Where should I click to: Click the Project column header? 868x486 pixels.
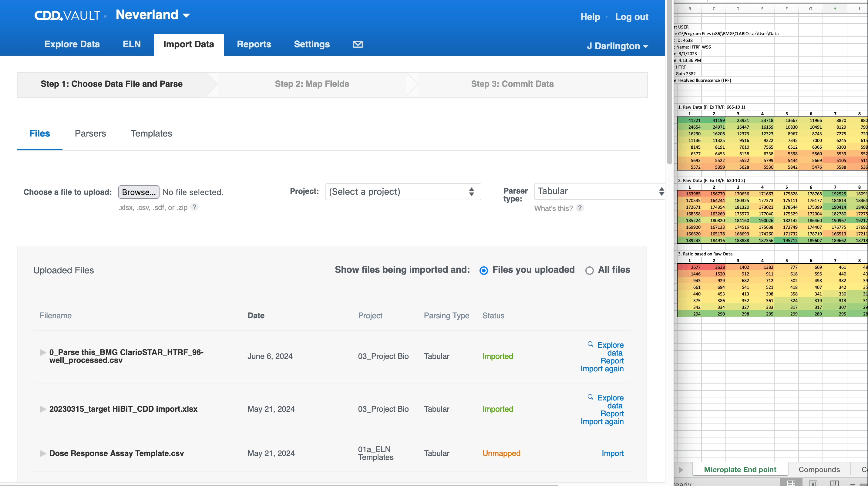point(370,316)
